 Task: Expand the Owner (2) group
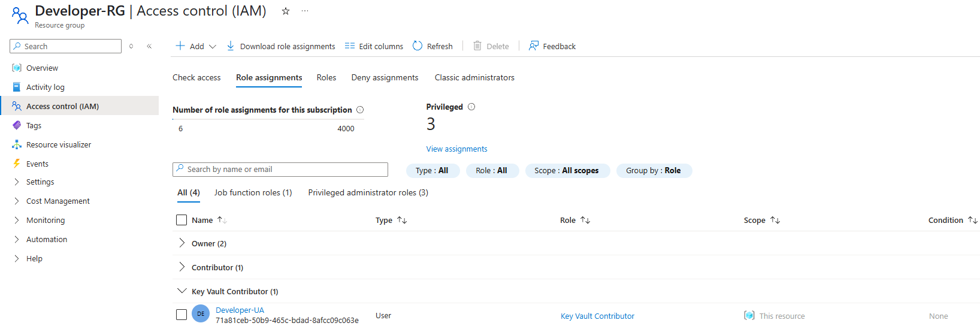(x=182, y=243)
